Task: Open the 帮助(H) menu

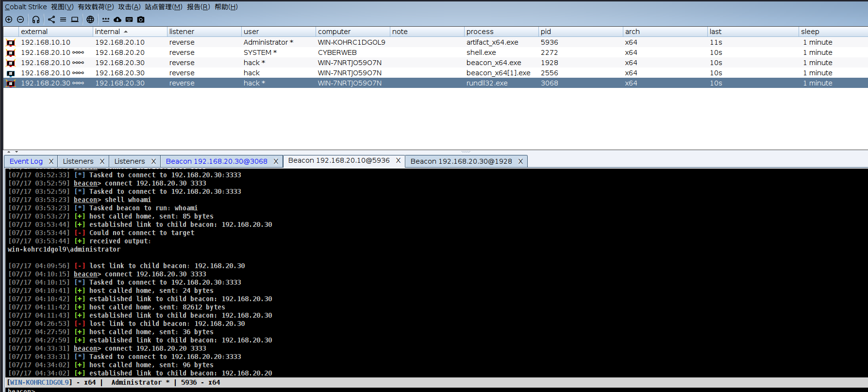Action: [226, 7]
